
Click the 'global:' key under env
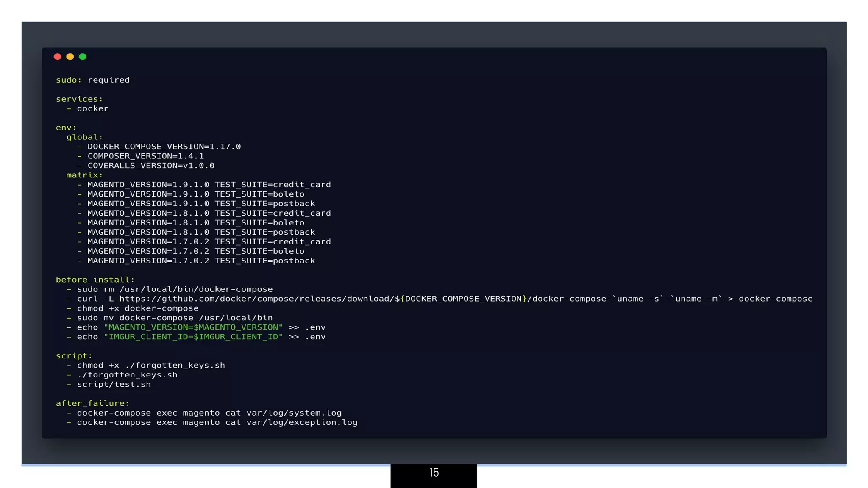point(84,137)
